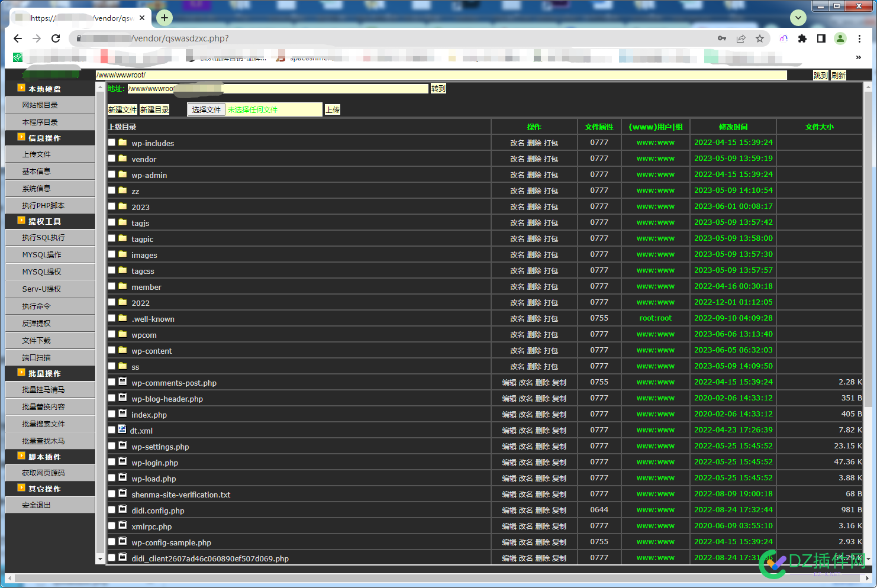The width and height of the screenshot is (877, 588).
Task: Click the file list scrollbar down arrow
Action: (868, 559)
